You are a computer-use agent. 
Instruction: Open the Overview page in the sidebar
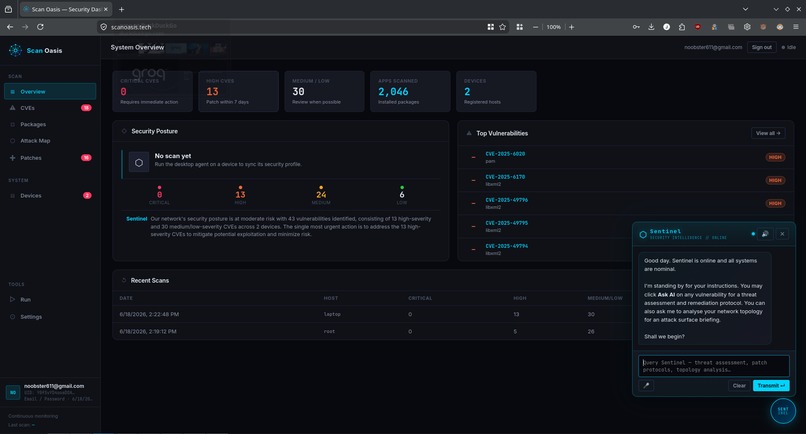pyautogui.click(x=50, y=92)
